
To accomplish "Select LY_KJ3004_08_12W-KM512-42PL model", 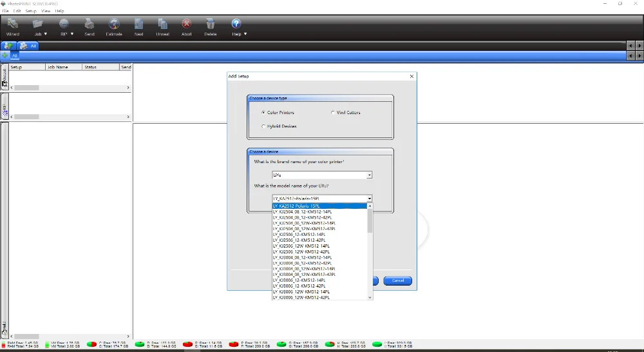I will (319, 274).
